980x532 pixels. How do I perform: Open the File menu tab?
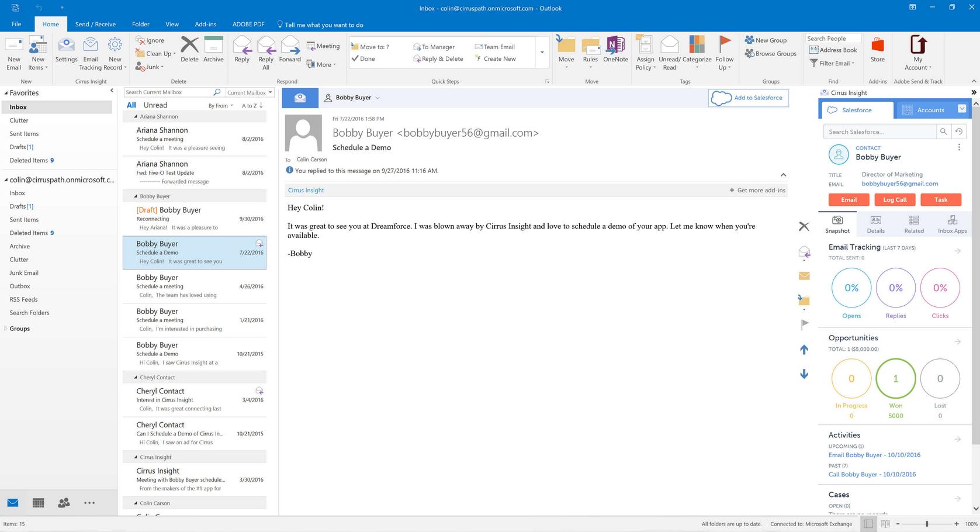click(x=16, y=24)
